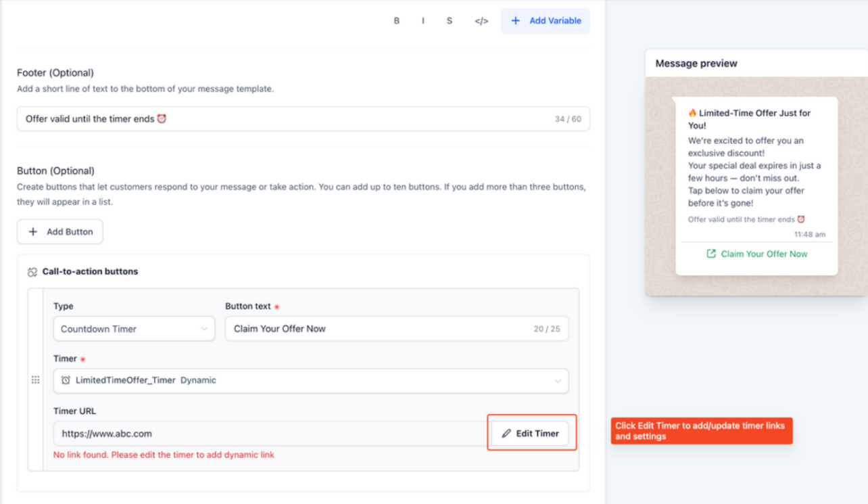Click the pencil icon on Edit Timer
This screenshot has width=868, height=504.
(506, 434)
